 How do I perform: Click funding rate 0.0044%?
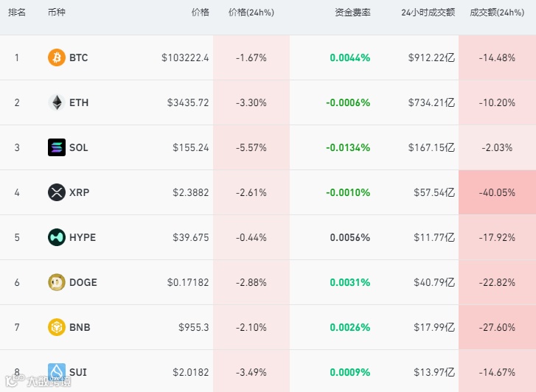(x=350, y=57)
